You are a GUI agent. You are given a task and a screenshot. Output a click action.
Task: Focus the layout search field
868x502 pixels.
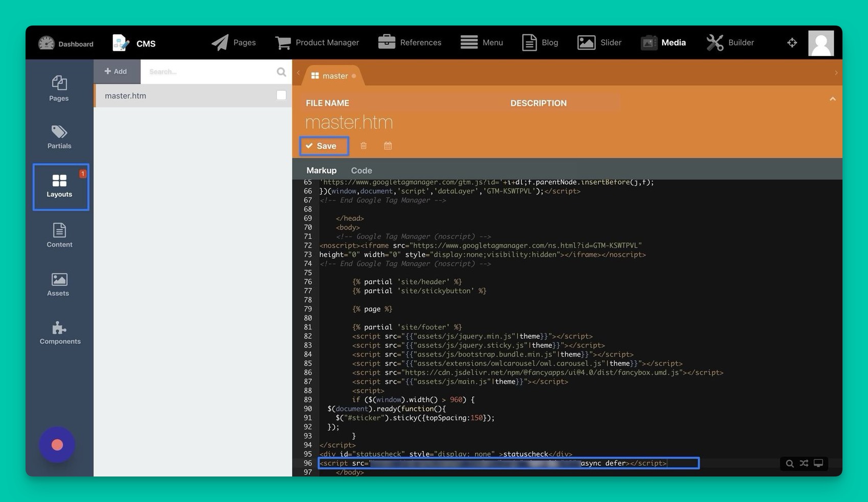pyautogui.click(x=208, y=71)
